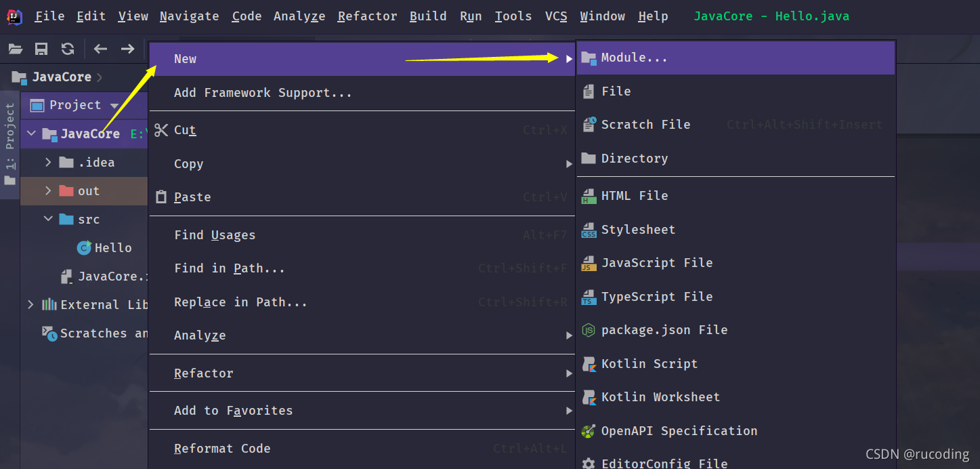Image resolution: width=980 pixels, height=469 pixels.
Task: Collapse the JavaCore project root node
Action: pyautogui.click(x=31, y=134)
